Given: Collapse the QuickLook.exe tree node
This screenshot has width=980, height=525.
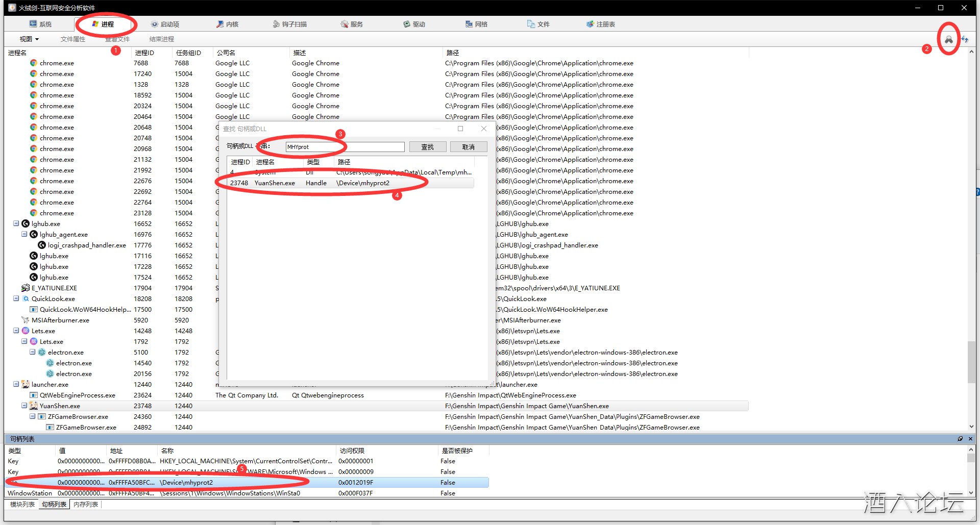Looking at the screenshot, I should (16, 298).
